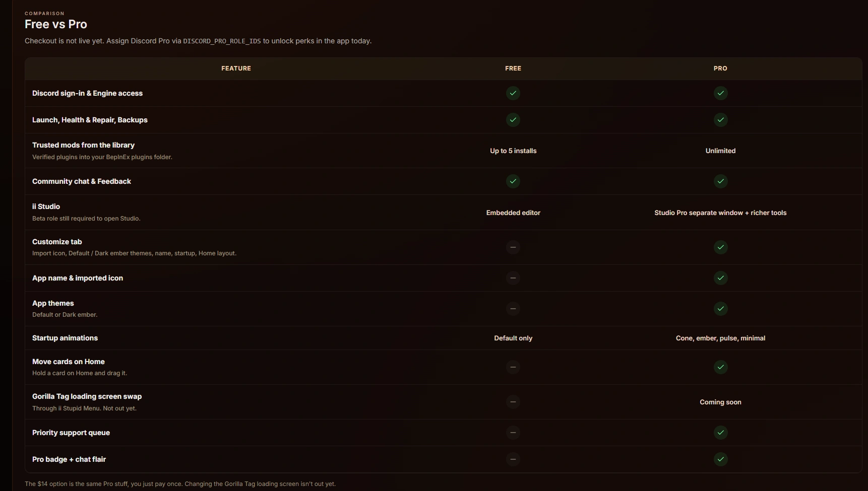Click Pro checkmark for Customize tab
The image size is (868, 491).
[x=720, y=247]
